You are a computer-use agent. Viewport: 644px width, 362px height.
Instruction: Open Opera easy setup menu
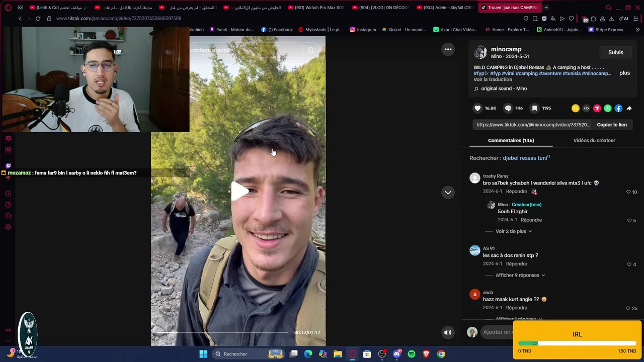636,19
